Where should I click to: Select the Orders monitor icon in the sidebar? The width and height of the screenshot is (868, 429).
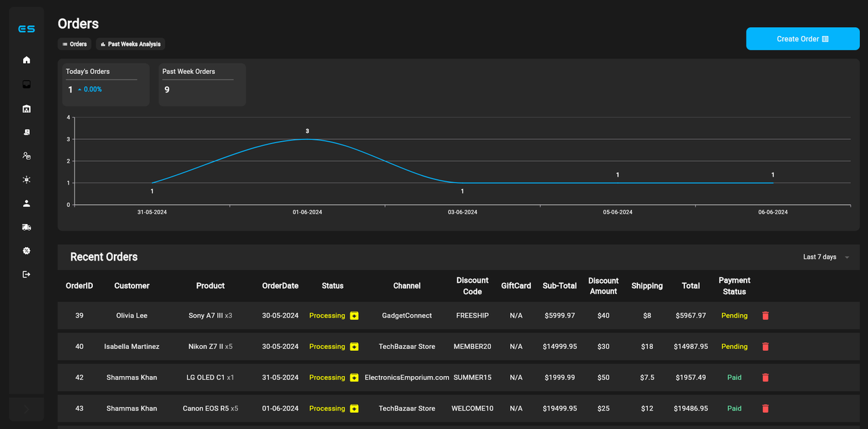coord(26,84)
